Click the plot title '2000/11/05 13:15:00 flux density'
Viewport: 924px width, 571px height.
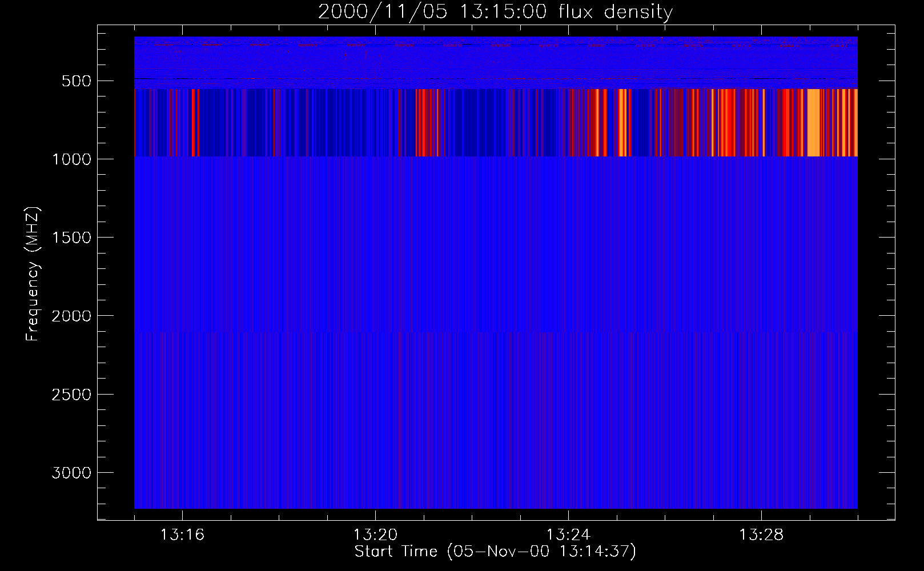tap(495, 12)
